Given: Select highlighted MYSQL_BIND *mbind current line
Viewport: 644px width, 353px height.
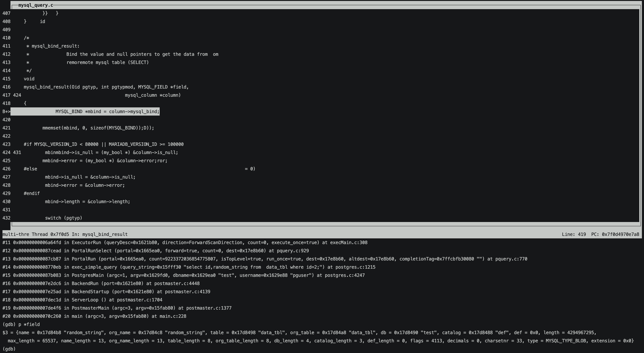Looking at the screenshot, I should pyautogui.click(x=107, y=112).
